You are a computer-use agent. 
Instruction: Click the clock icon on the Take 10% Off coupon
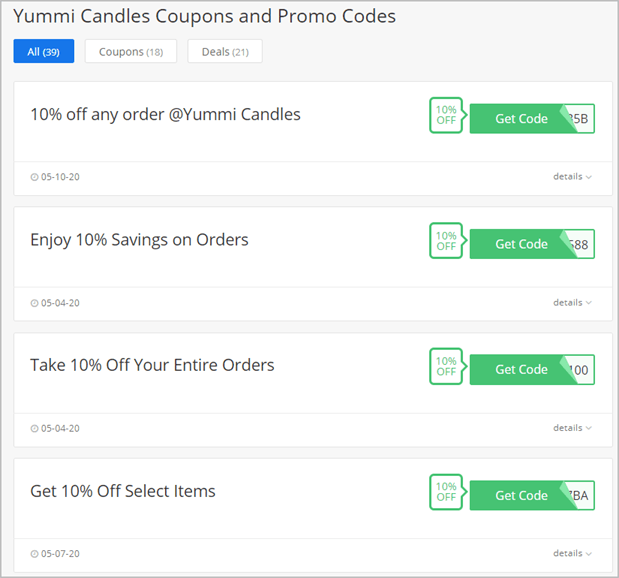[34, 429]
